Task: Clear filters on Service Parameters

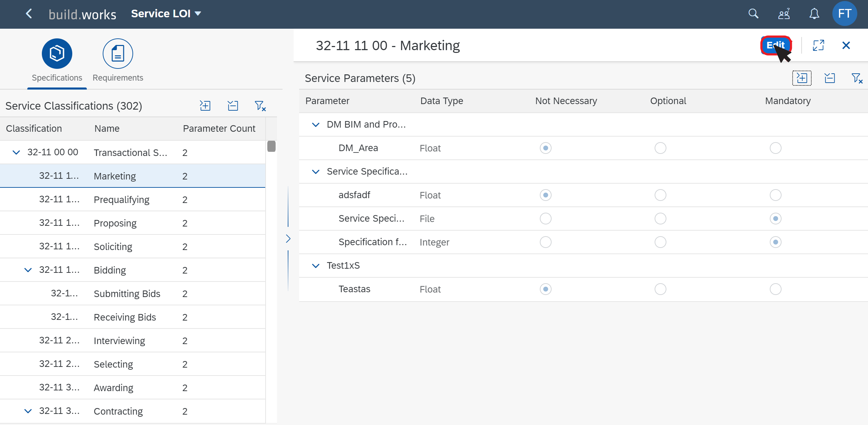Action: [857, 78]
